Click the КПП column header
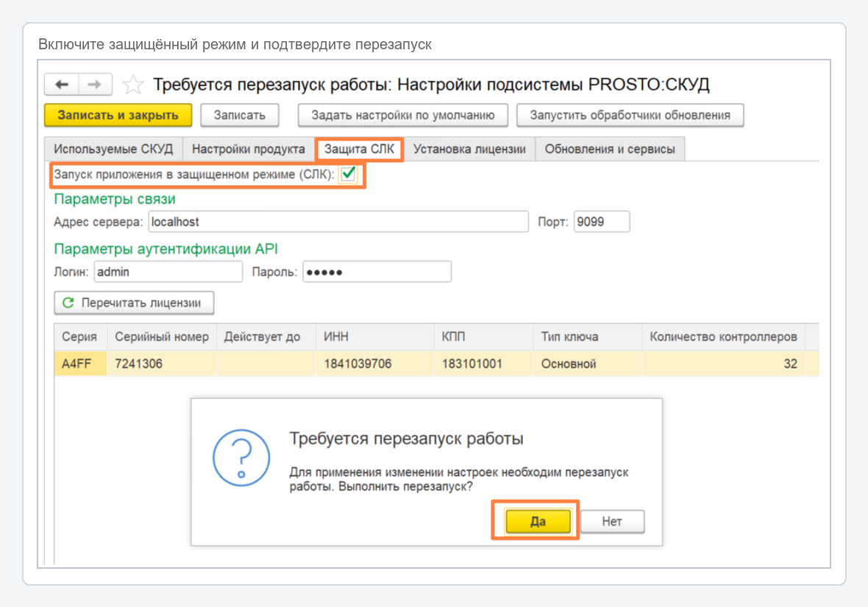This screenshot has height=607, width=868. tap(484, 337)
